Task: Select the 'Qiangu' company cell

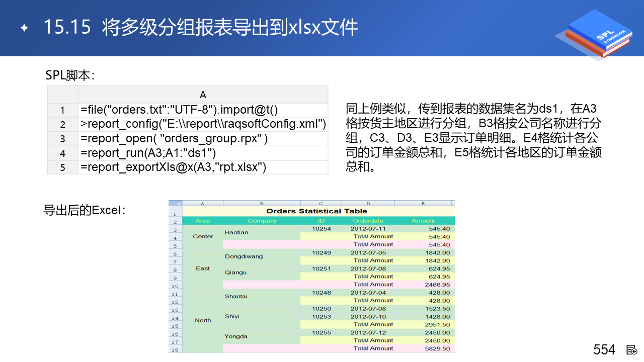Action: (262, 273)
